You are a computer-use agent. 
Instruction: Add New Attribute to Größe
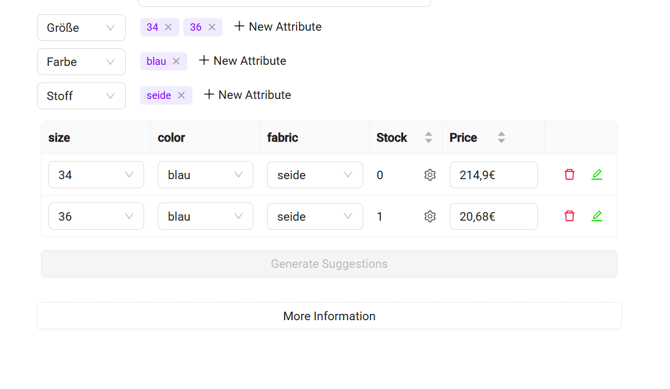click(x=278, y=27)
